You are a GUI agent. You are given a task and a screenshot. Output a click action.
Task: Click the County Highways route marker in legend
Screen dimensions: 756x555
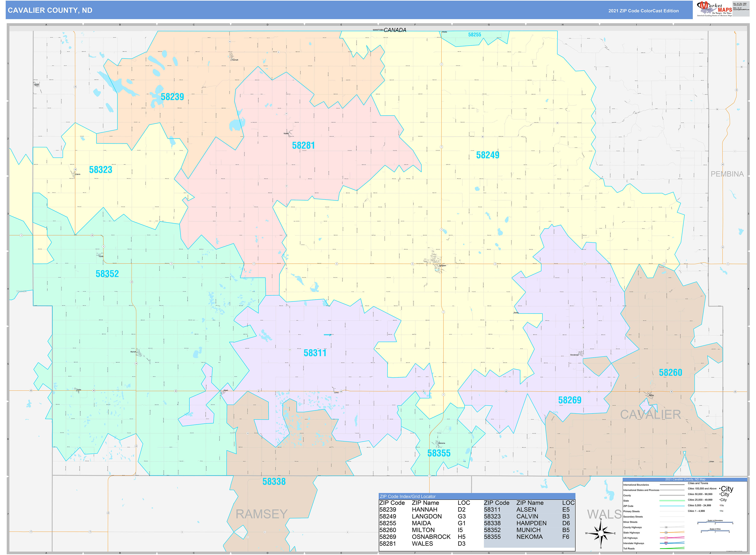click(666, 527)
